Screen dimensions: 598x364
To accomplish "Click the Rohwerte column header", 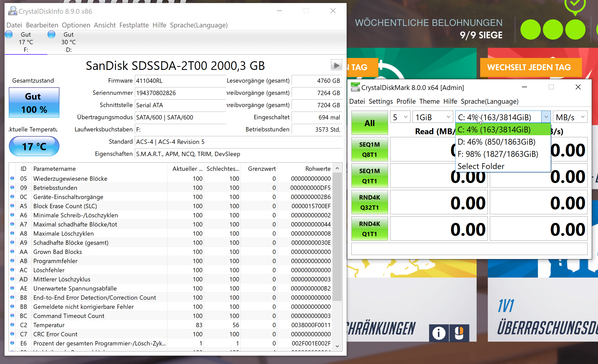I will point(304,169).
